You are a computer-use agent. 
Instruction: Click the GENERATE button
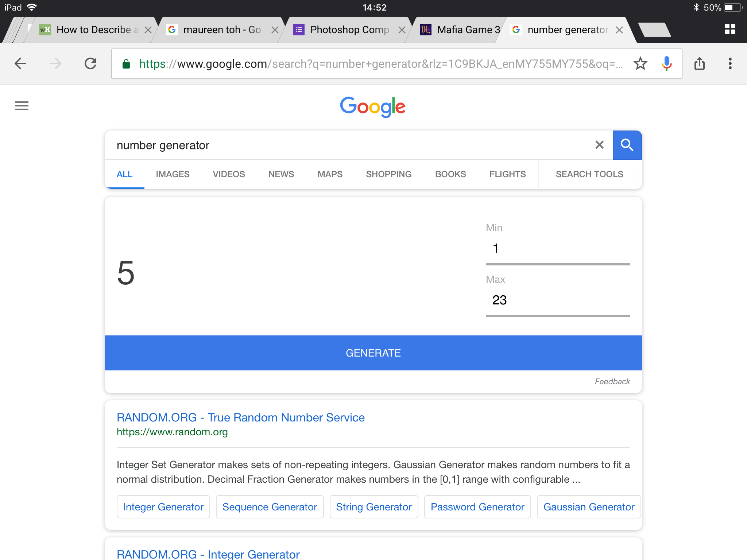(373, 353)
